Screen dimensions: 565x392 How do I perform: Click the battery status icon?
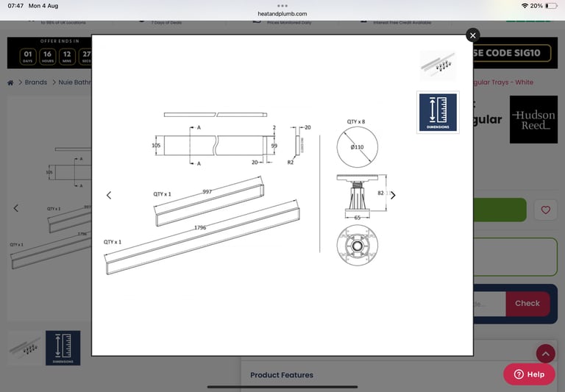tap(551, 6)
